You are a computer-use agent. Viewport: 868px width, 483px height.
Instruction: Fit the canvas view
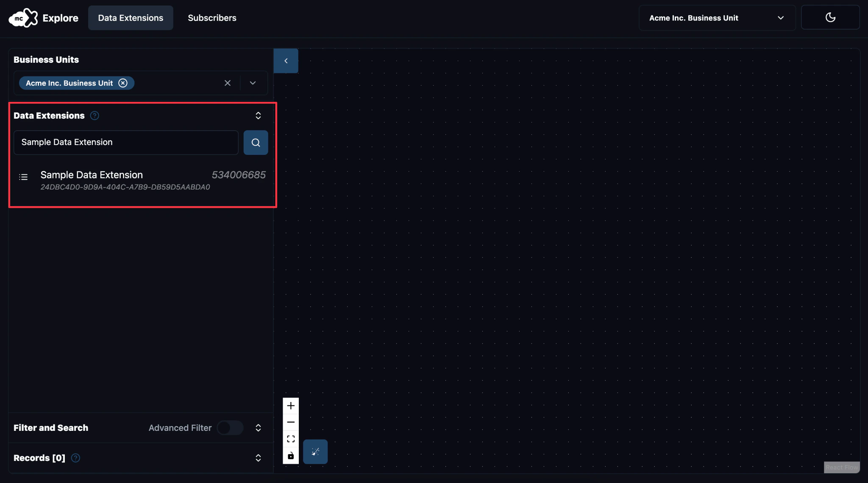291,439
